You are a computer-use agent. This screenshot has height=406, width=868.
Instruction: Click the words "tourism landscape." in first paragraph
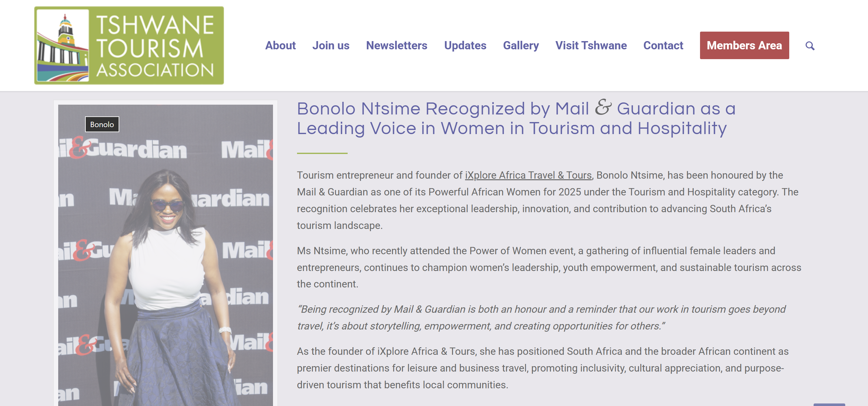click(x=339, y=225)
